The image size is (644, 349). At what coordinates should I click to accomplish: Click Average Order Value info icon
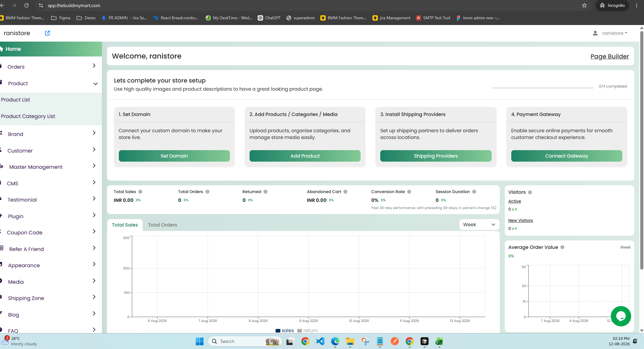pos(562,247)
